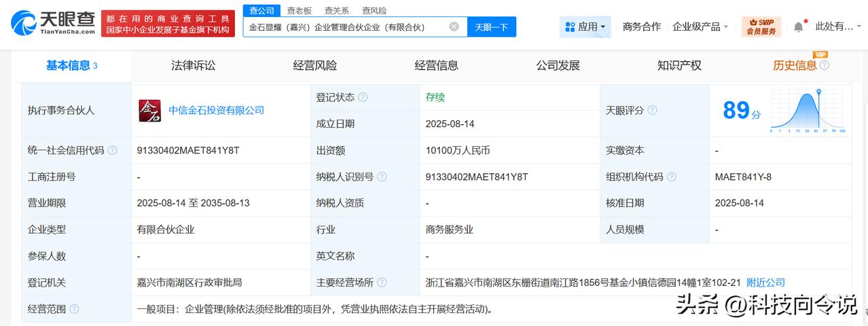
Task: Select the 查关系 search tab
Action: pos(337,10)
